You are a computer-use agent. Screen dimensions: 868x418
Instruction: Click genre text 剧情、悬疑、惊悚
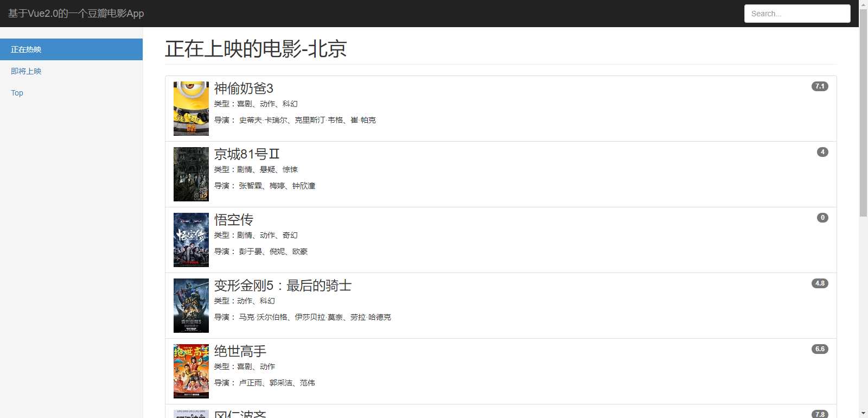267,169
